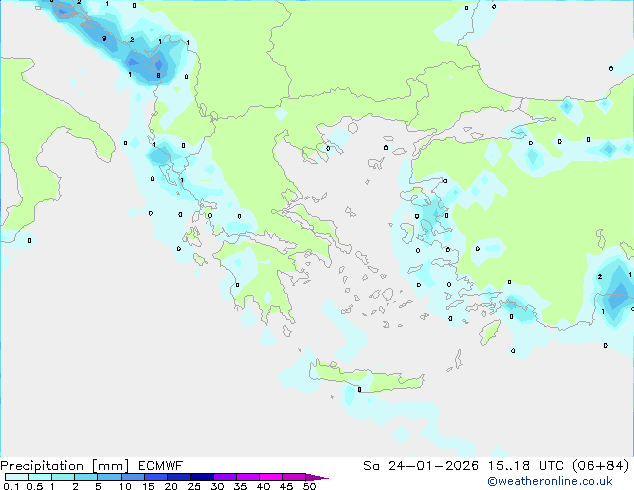The width and height of the screenshot is (634, 490).
Task: Click the dark navy swatch between 25 and 30
Action: tap(202, 477)
